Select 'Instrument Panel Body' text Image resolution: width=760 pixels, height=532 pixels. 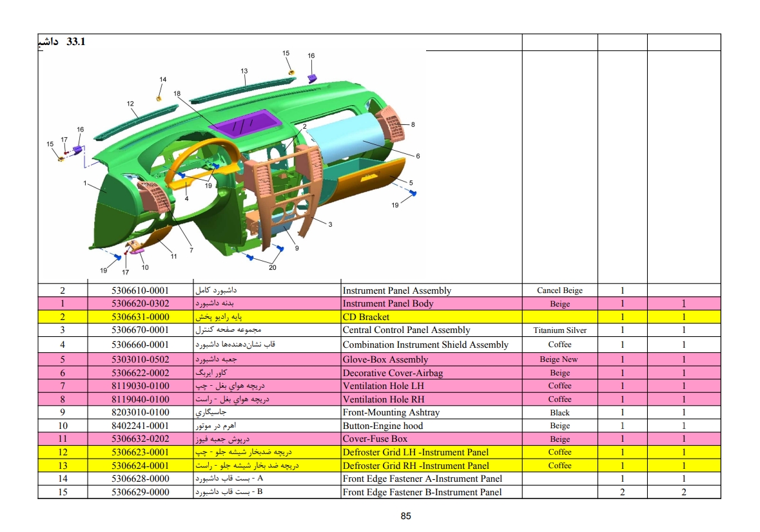coord(388,303)
